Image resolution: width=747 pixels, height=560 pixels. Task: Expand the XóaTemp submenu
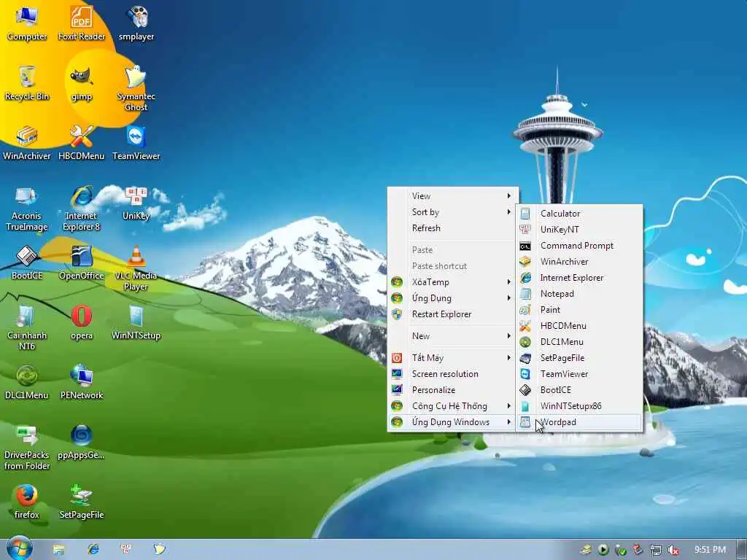click(452, 282)
